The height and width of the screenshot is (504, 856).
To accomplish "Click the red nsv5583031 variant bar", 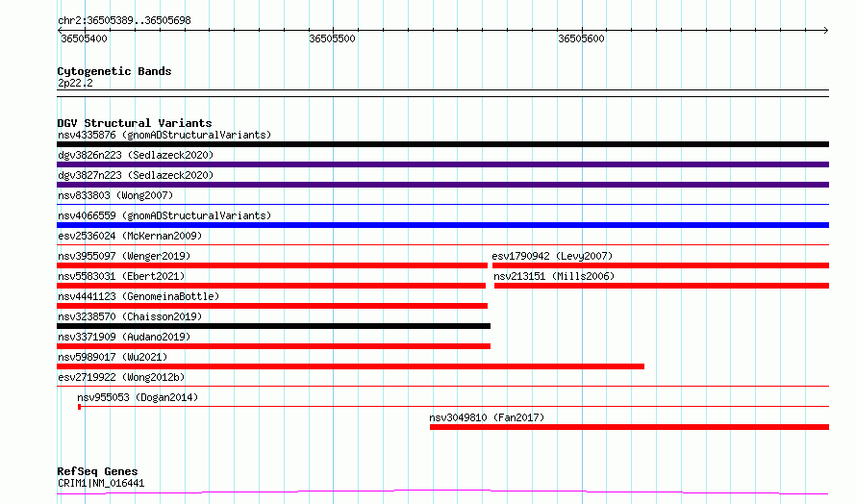I will (271, 286).
